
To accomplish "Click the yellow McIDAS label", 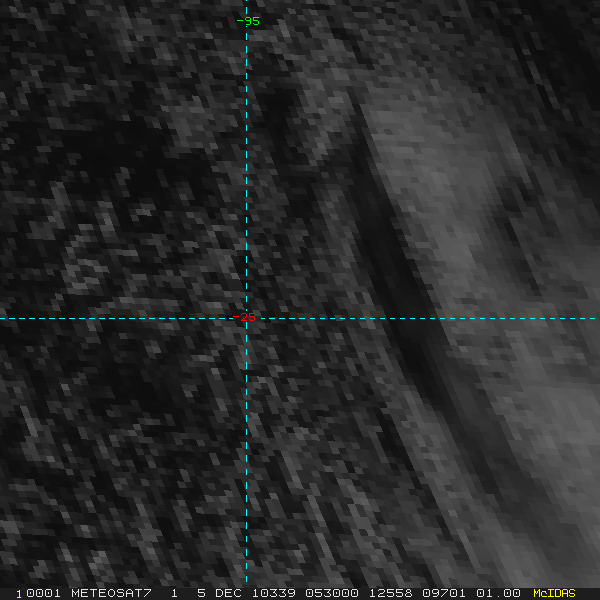I will pyautogui.click(x=554, y=593).
